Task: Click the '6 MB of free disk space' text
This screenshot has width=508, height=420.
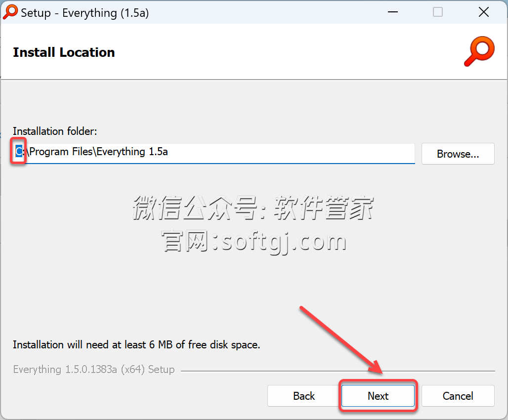Action: tap(205, 344)
